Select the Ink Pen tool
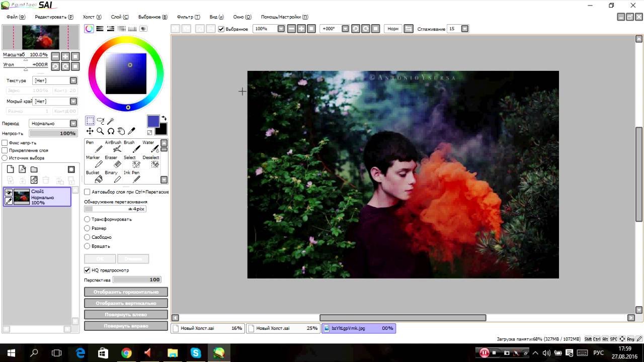Image resolution: width=644 pixels, height=362 pixels. pyautogui.click(x=132, y=176)
